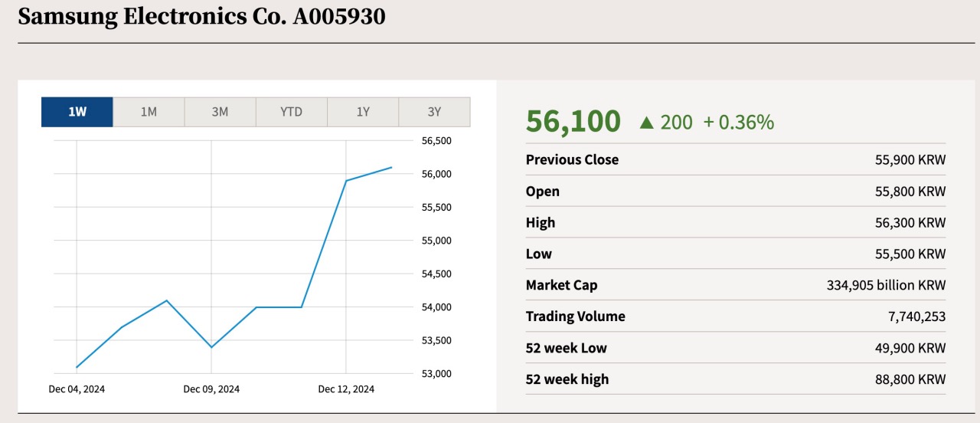
Task: Click the chart data point at Dec 12, 2024
Action: [346, 181]
